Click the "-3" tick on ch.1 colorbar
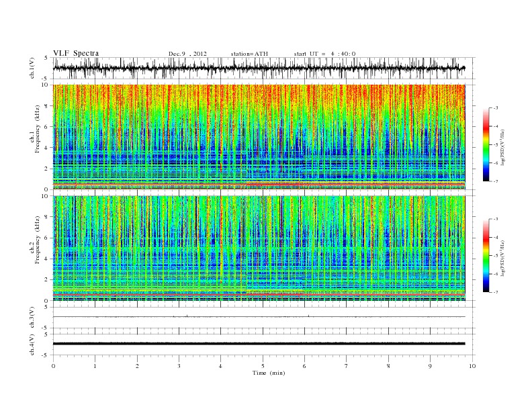 point(496,108)
